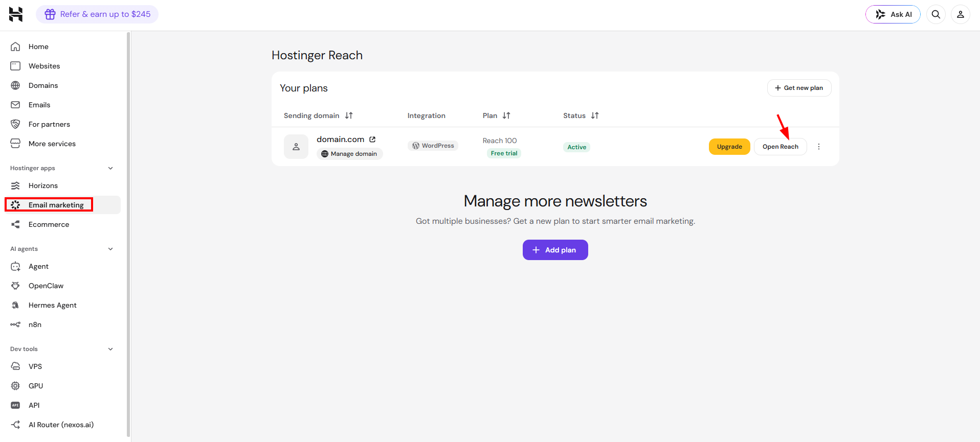Open AI Router (nexos.ai) in sidebar
The height and width of the screenshot is (442, 980).
[x=62, y=425]
